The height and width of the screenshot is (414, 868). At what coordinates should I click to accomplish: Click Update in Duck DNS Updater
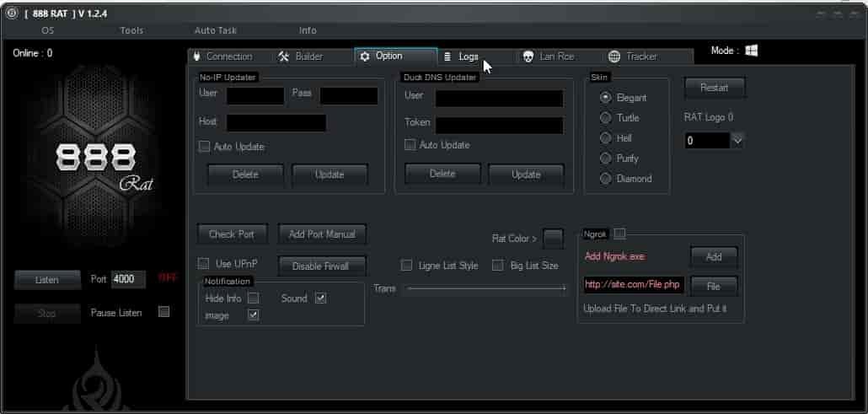point(526,175)
